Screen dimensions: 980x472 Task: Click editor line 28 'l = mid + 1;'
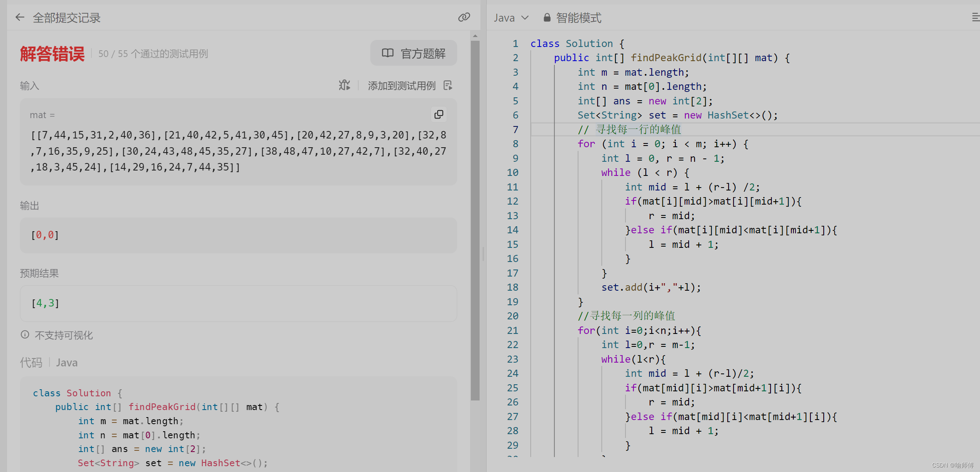(684, 431)
